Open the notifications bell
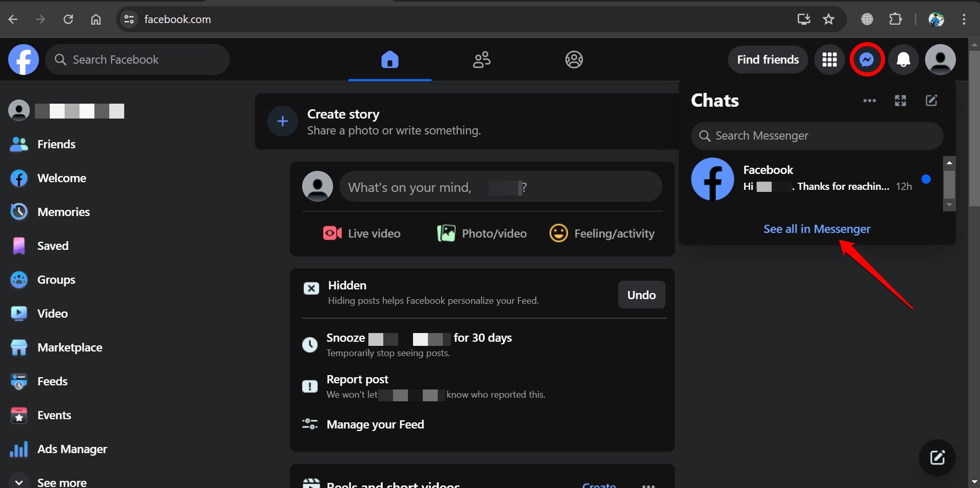The height and width of the screenshot is (488, 980). (904, 60)
